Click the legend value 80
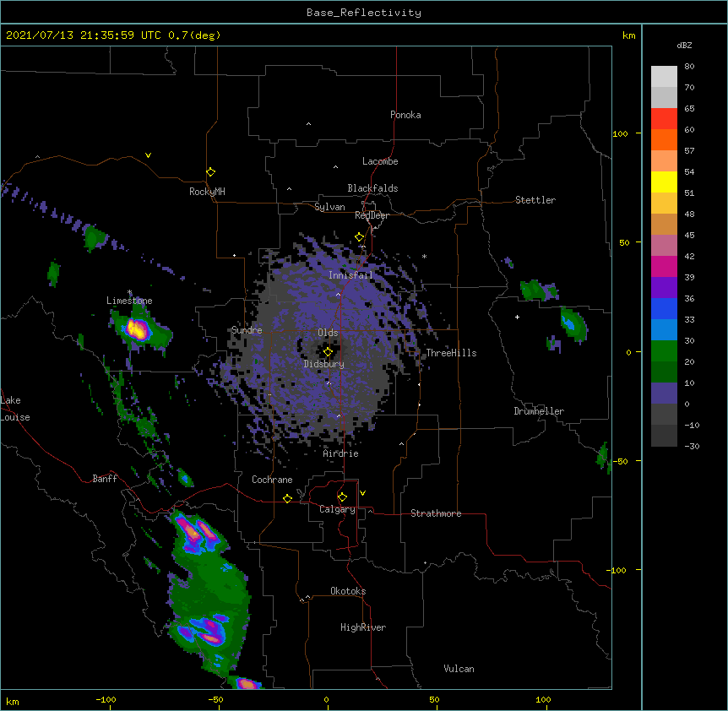The height and width of the screenshot is (711, 728). click(x=689, y=67)
